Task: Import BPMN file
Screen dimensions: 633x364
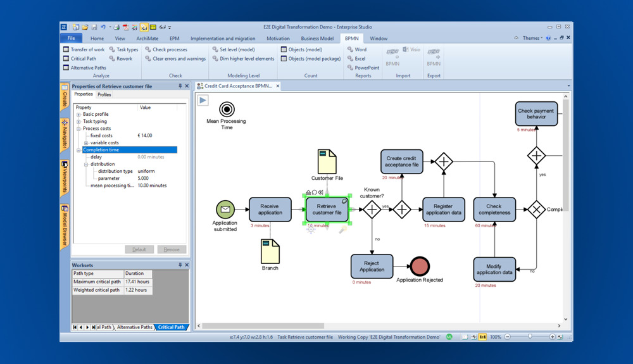Action: 392,58
